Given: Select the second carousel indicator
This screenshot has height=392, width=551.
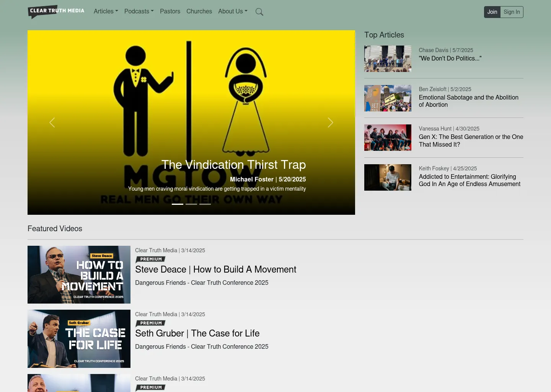Looking at the screenshot, I should [x=191, y=204].
